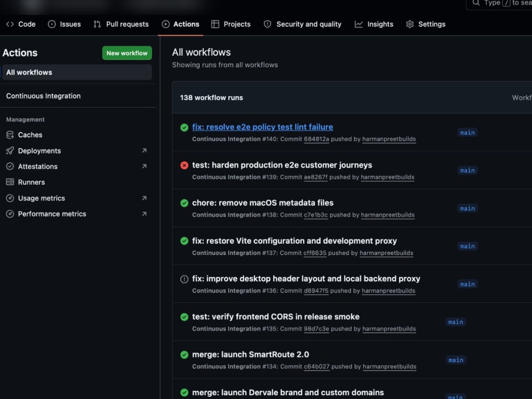Go to Pull requests tab
The height and width of the screenshot is (399, 532).
tap(121, 24)
